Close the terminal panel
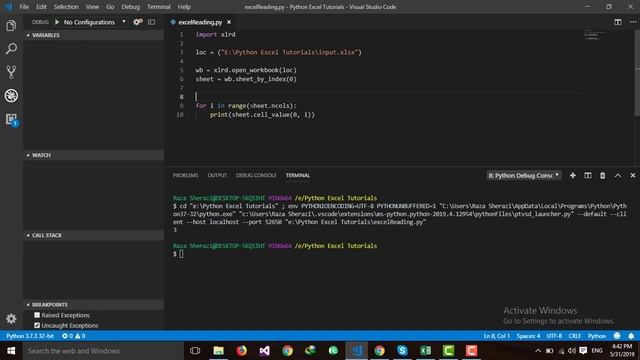The width and height of the screenshot is (640, 360). point(633,176)
